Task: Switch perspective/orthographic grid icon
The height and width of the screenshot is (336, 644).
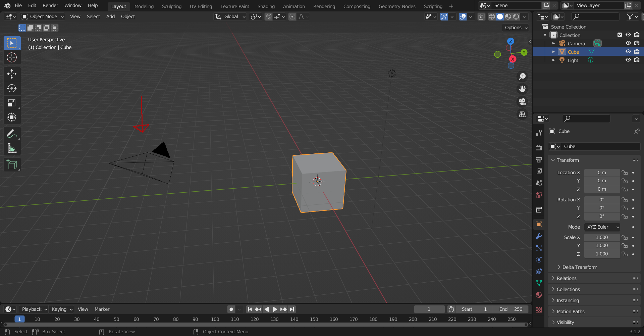Action: pos(522,114)
